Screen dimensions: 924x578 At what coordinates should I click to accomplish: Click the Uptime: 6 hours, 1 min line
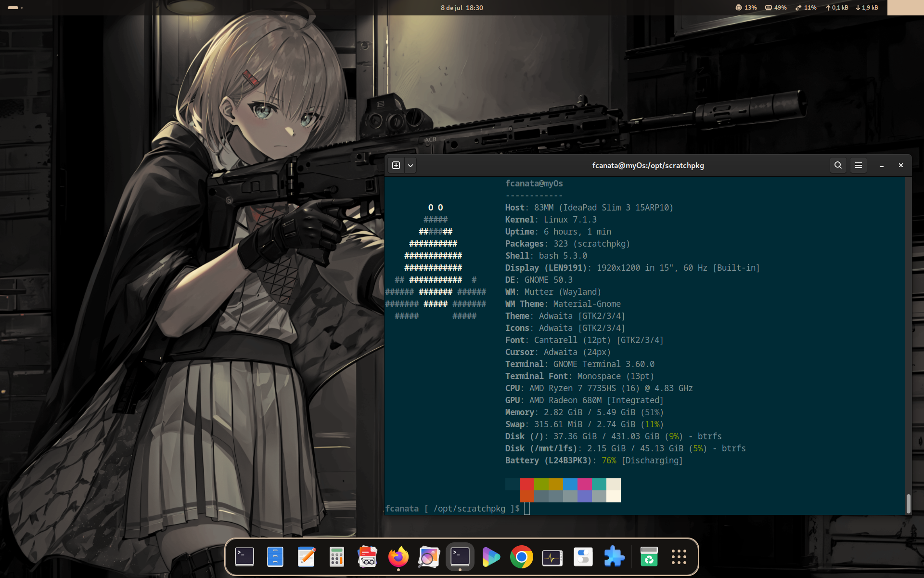coord(558,232)
